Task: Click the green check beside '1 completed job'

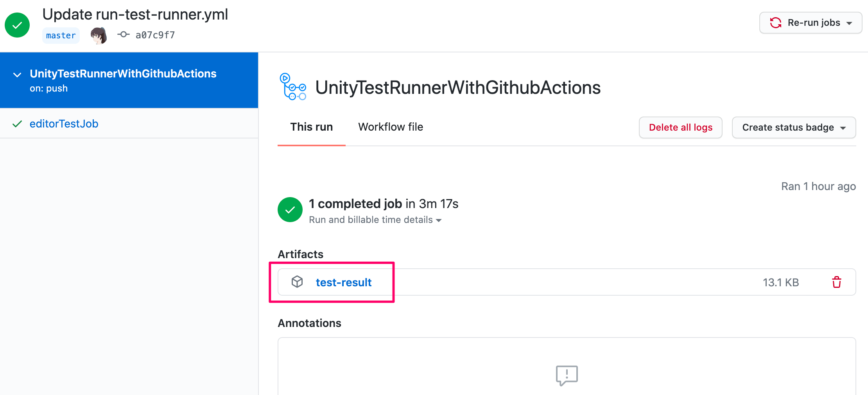Action: 290,210
